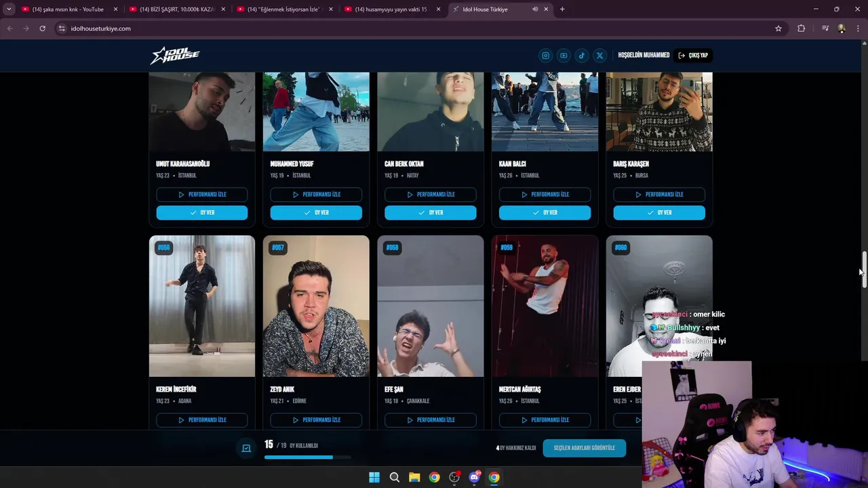Open the Windows Start menu

click(374, 477)
